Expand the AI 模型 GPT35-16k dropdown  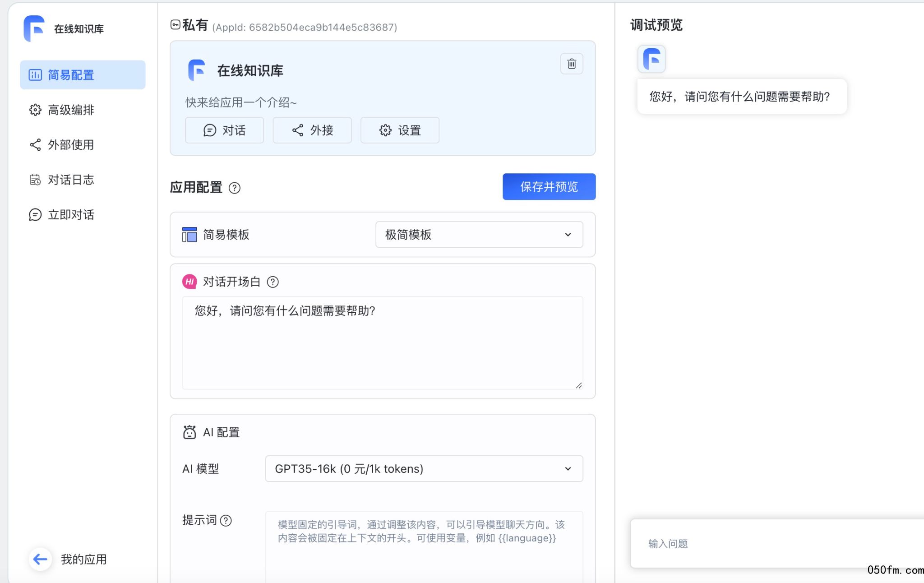pyautogui.click(x=424, y=469)
